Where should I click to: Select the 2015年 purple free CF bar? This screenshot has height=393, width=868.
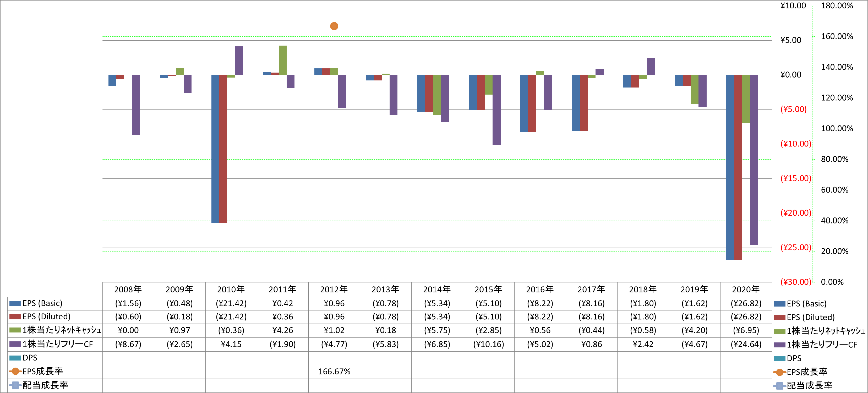coord(496,110)
